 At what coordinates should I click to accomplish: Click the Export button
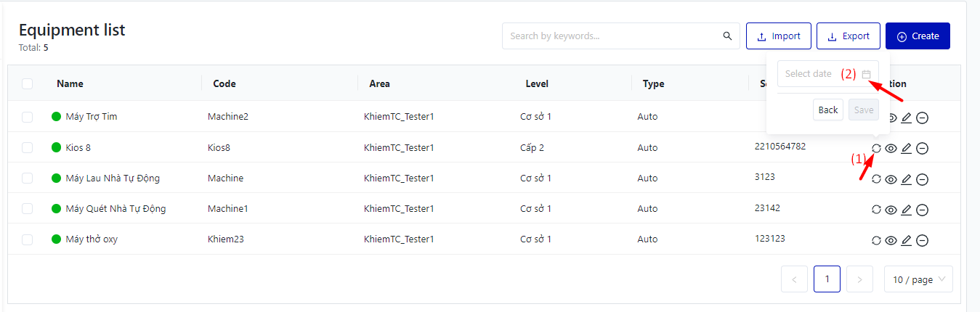(848, 36)
